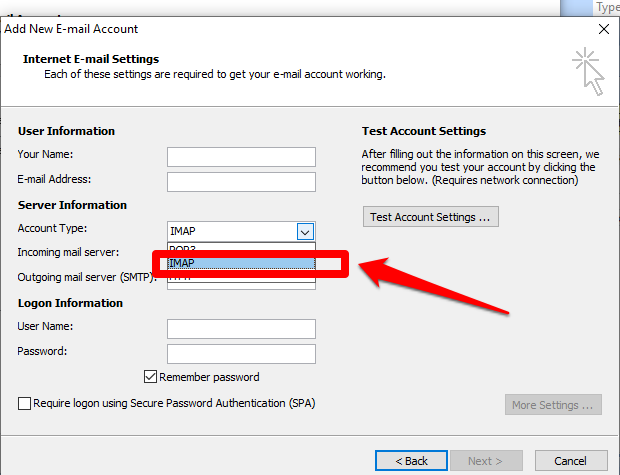The width and height of the screenshot is (620, 475).
Task: Click the Test Account Settings heading text
Action: tap(424, 131)
